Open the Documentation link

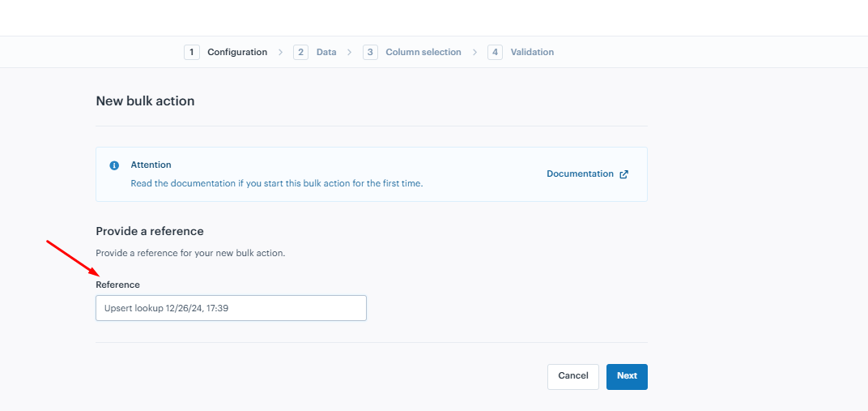[x=580, y=174]
